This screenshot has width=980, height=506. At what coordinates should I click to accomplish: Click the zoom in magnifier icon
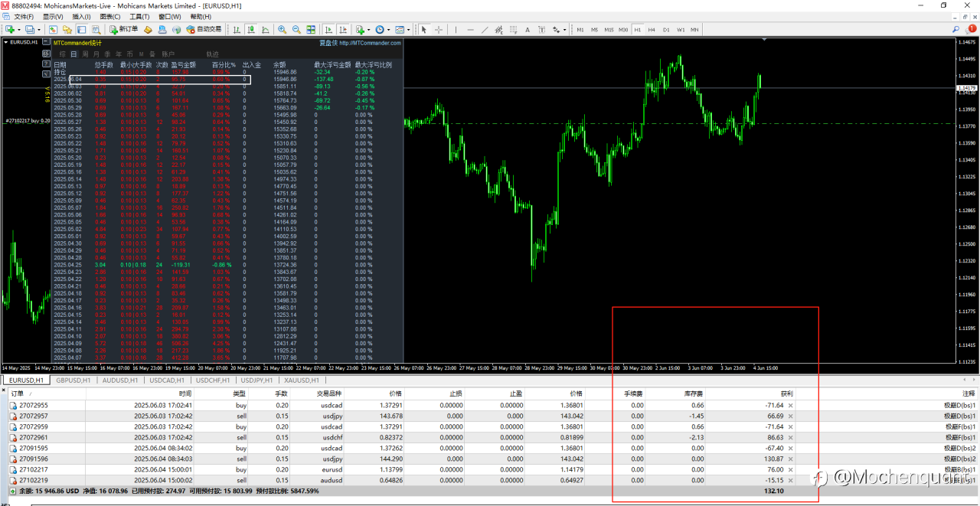coord(282,29)
